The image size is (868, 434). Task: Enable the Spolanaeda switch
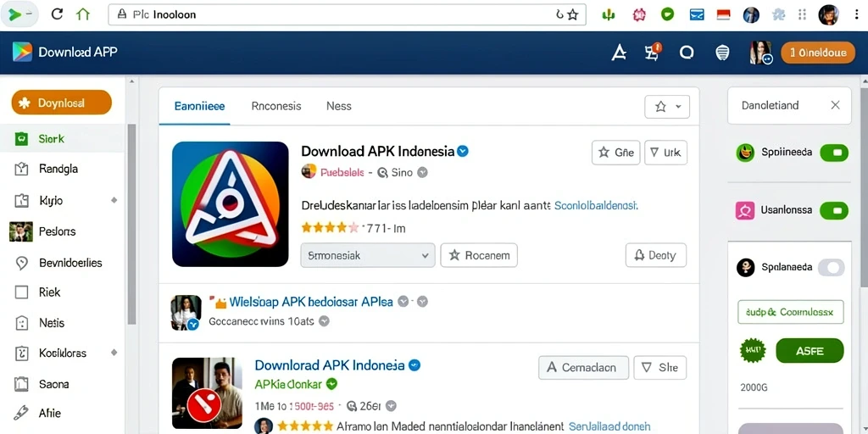point(832,267)
